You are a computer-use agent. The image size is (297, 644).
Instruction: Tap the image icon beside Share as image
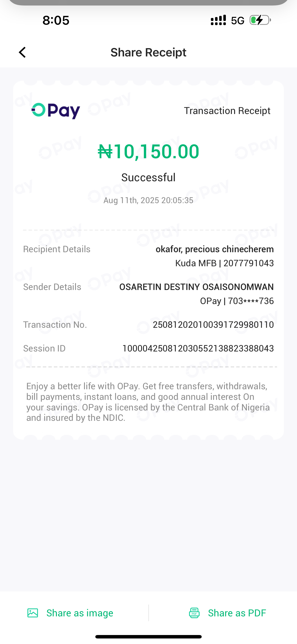(33, 613)
